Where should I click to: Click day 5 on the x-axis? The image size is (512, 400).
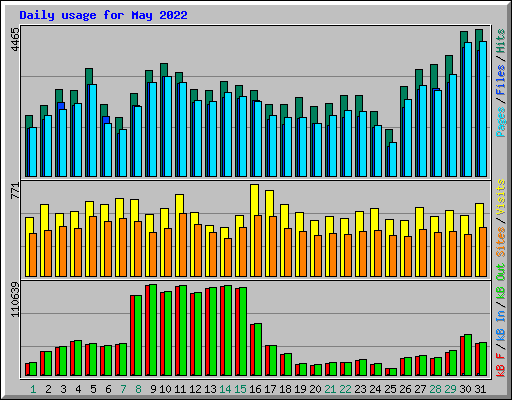(93, 389)
